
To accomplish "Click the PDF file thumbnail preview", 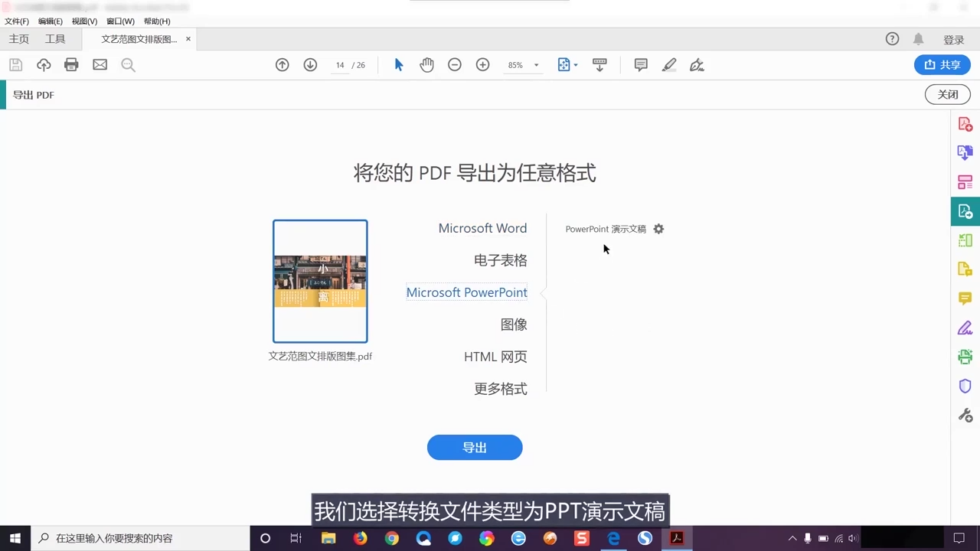I will click(x=320, y=281).
